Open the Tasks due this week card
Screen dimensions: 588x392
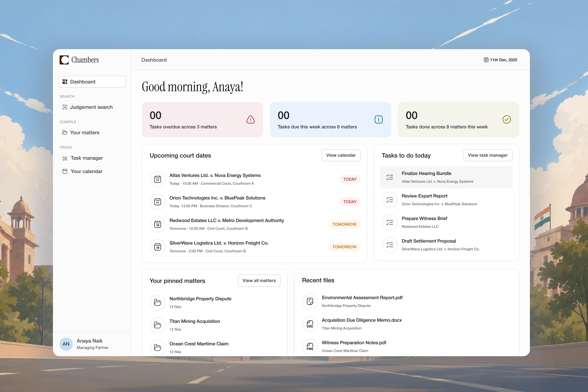330,120
